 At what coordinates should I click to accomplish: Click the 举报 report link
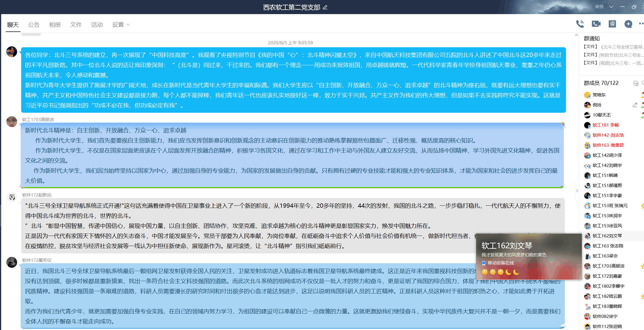(x=599, y=6)
